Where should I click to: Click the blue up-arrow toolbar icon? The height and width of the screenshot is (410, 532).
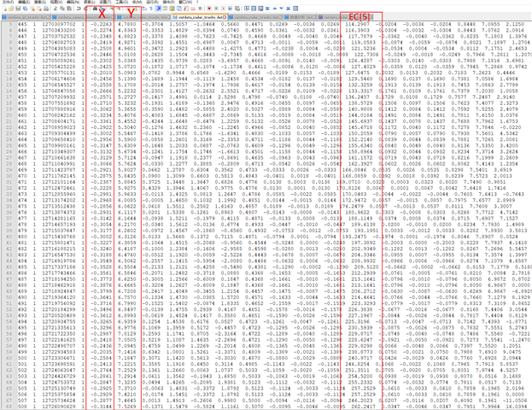pyautogui.click(x=274, y=9)
